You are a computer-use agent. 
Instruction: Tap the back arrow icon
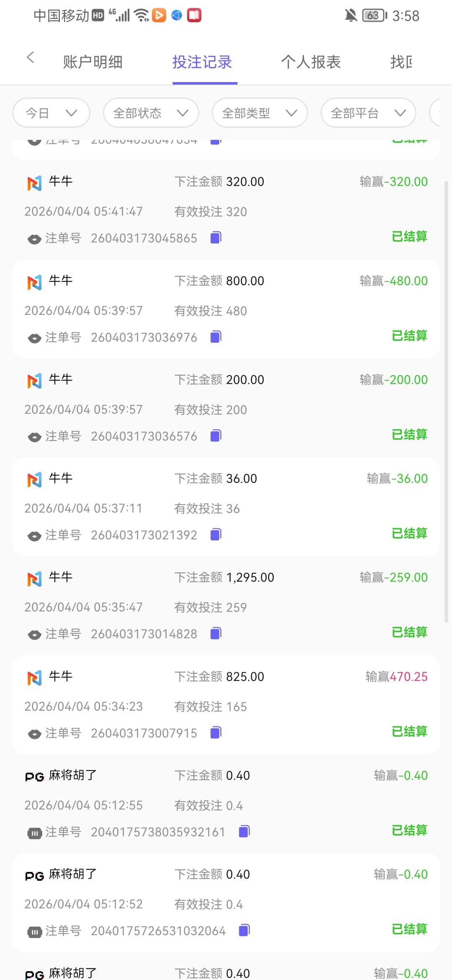click(30, 57)
